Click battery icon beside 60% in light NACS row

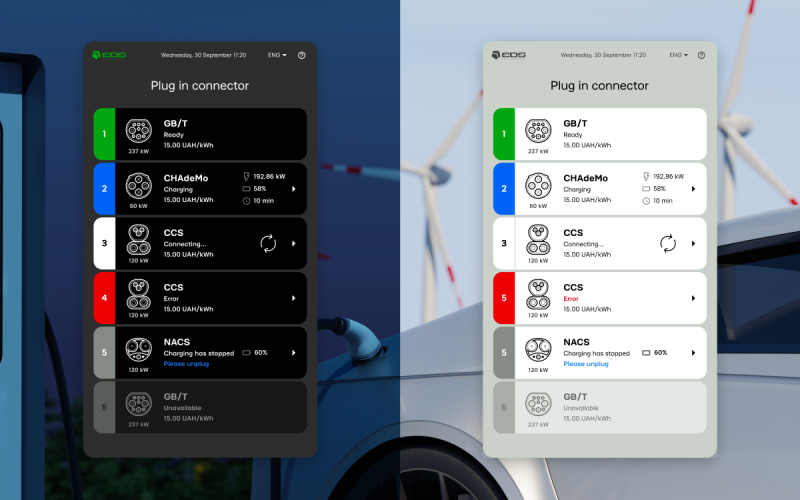[x=646, y=353]
